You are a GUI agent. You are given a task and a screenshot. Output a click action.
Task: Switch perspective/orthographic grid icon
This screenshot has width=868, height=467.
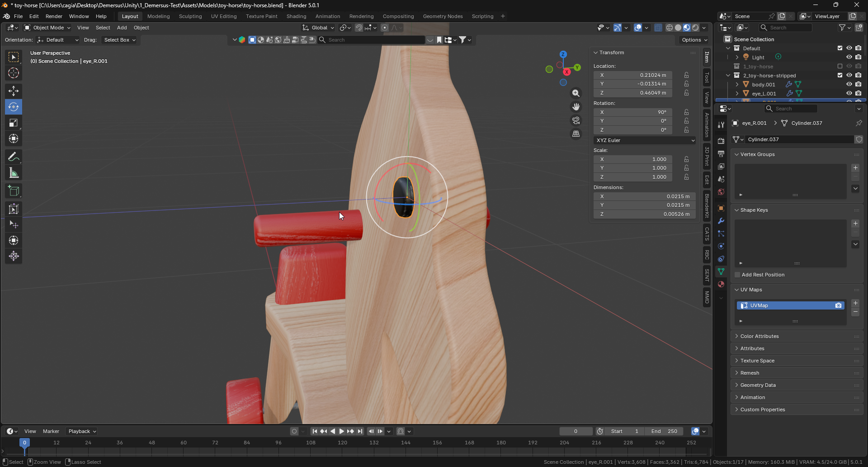coord(576,134)
